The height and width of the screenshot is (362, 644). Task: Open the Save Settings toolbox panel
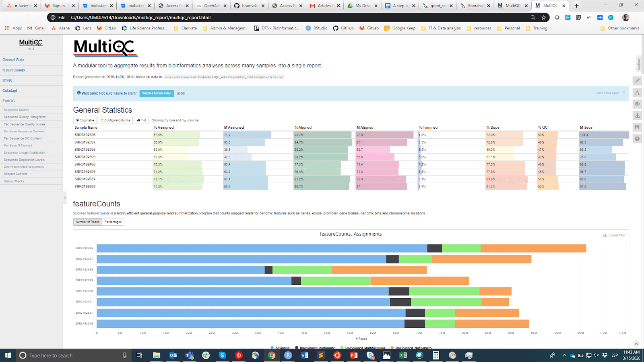point(637,127)
